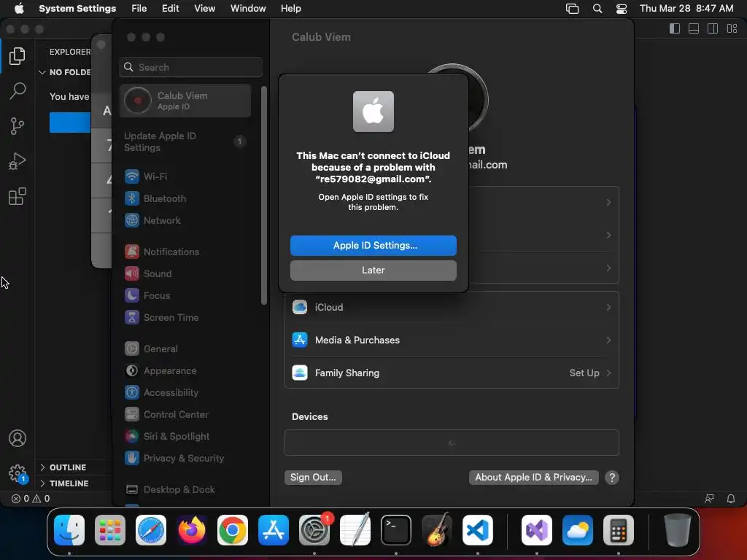Select Sound in the settings sidebar
This screenshot has height=560, width=747.
[185, 274]
